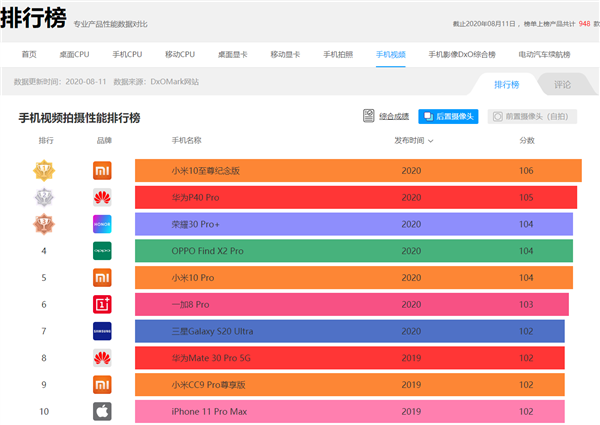The height and width of the screenshot is (425, 600).
Task: Click the Apple logo beside iPhone 11 Pro Max
Action: (102, 410)
